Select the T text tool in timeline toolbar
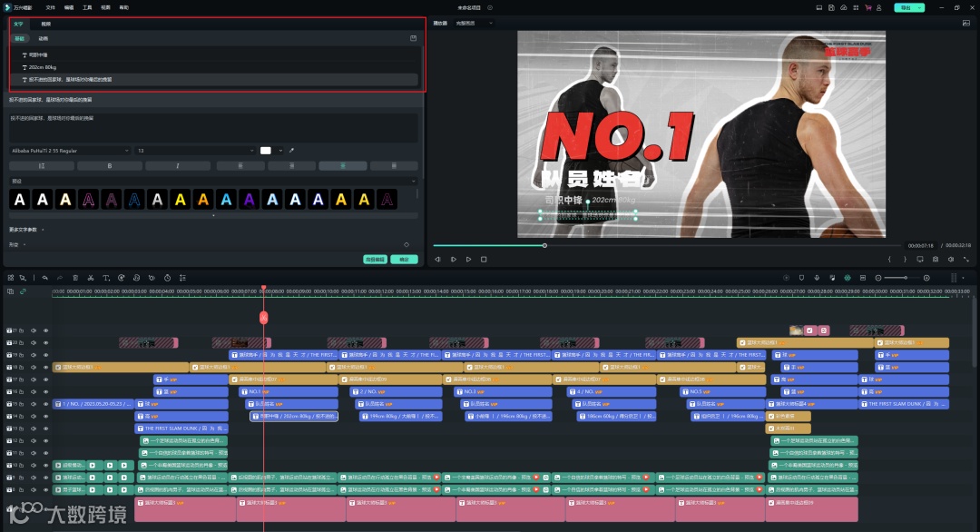 [x=105, y=278]
